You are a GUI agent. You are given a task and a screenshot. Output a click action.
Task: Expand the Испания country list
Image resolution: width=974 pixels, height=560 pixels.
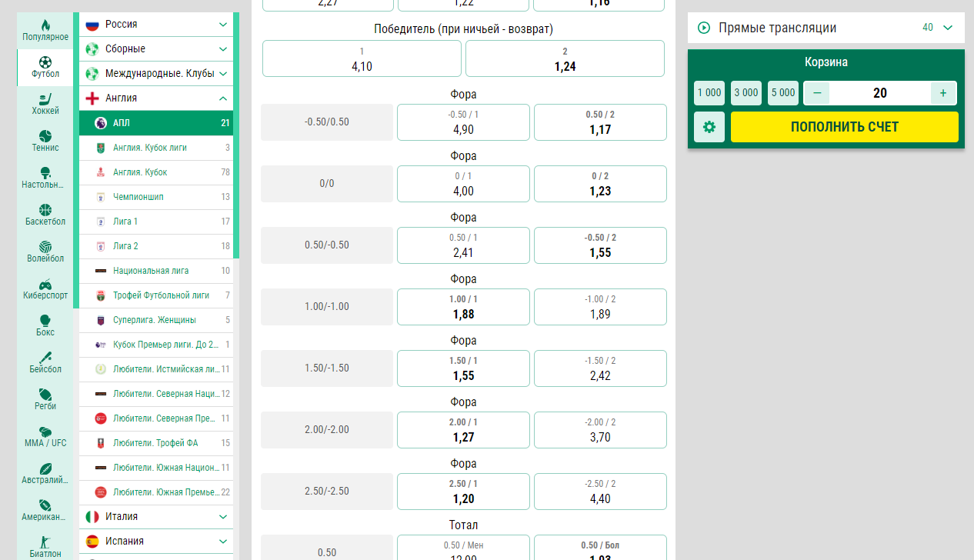tap(156, 542)
